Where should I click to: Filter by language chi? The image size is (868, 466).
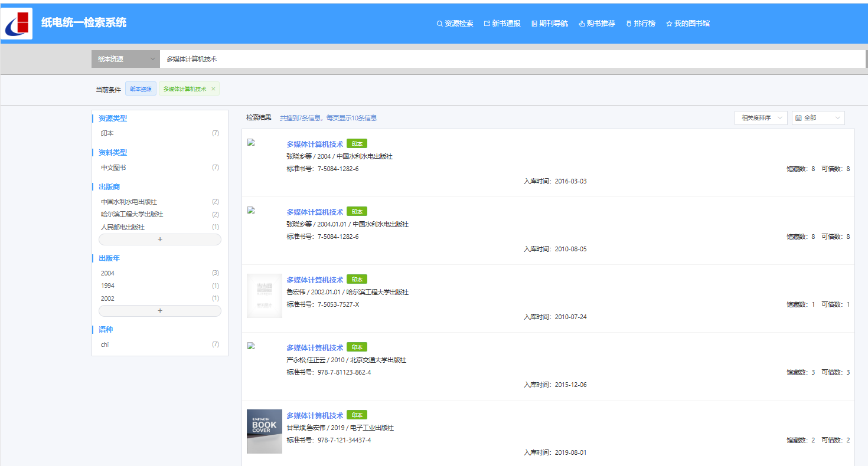coord(105,344)
